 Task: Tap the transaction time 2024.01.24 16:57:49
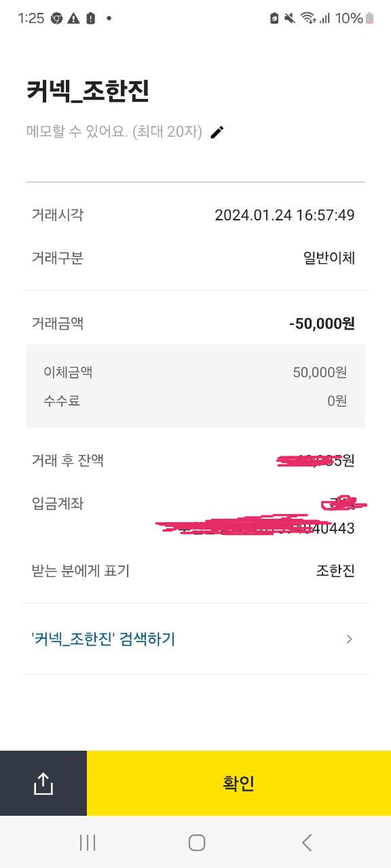pyautogui.click(x=284, y=216)
